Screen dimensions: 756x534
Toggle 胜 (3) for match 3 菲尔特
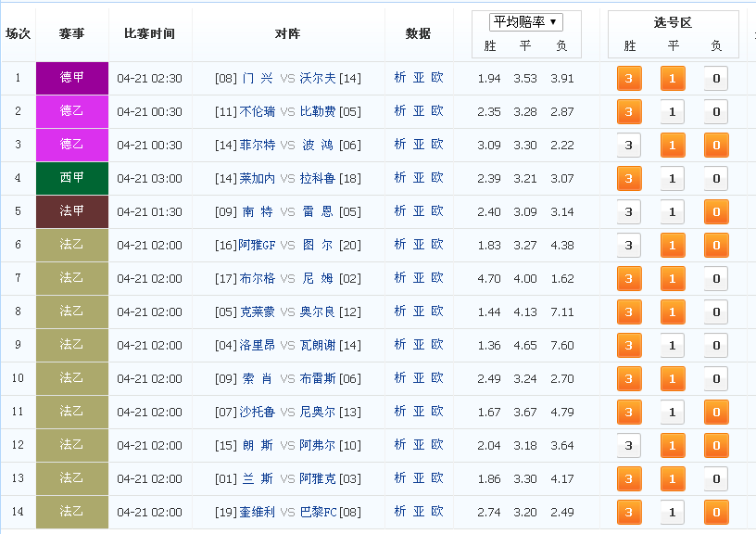pos(629,145)
